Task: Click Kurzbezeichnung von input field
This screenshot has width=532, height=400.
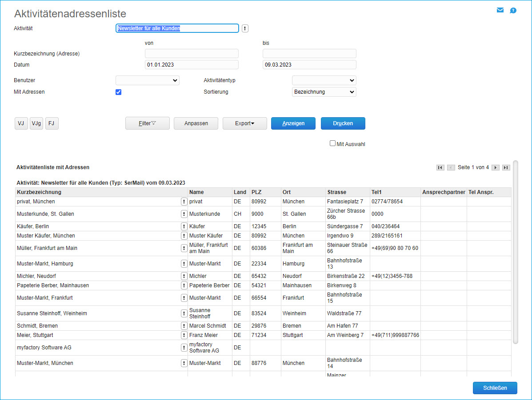Action: coord(192,54)
